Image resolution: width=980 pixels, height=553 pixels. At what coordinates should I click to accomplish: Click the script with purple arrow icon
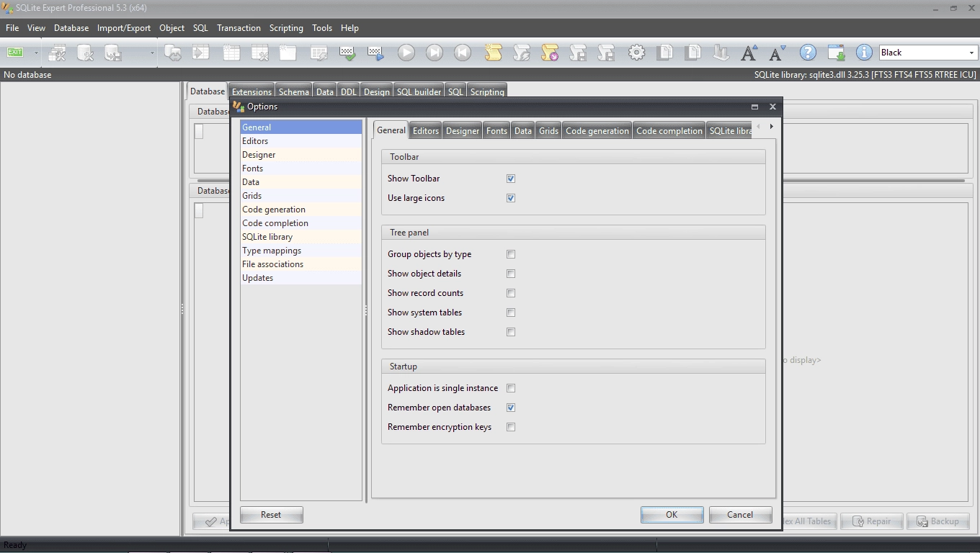(550, 53)
